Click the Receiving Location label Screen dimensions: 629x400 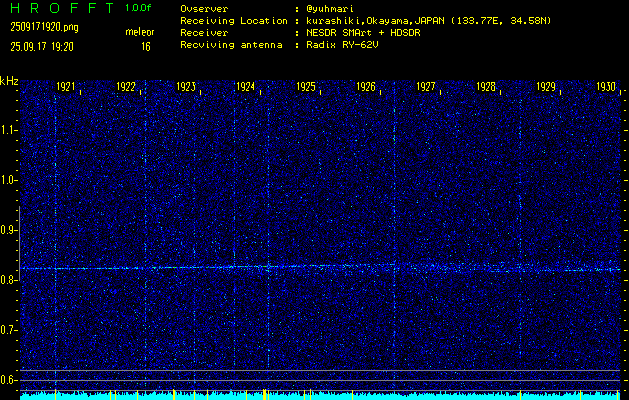click(x=234, y=21)
